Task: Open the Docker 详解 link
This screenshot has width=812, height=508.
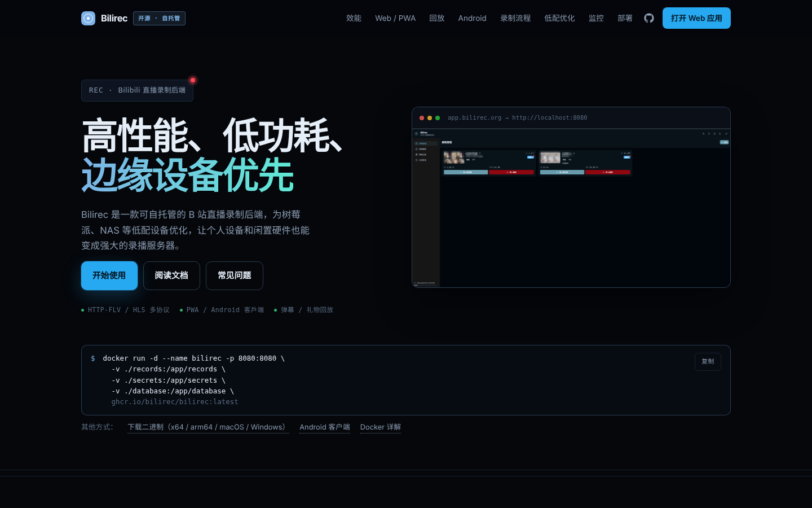Action: point(381,427)
